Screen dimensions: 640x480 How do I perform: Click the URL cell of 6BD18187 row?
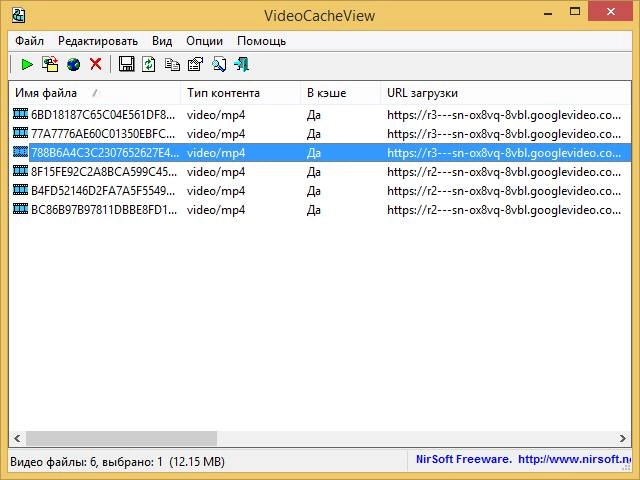[504, 115]
